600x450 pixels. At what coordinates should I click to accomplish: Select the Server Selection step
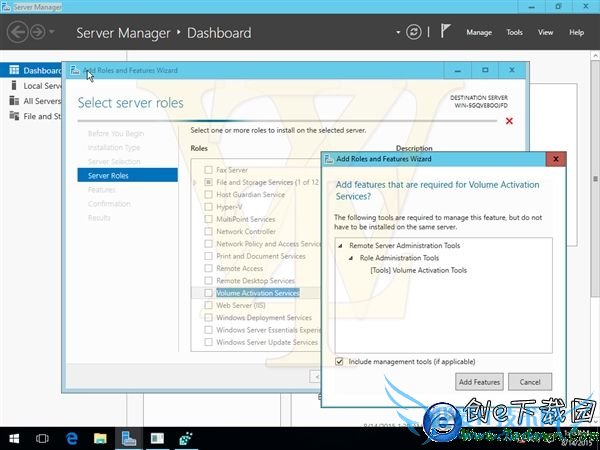(114, 161)
